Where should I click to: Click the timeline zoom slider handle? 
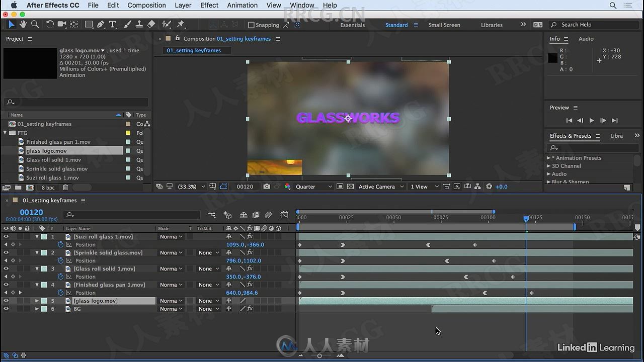point(319,356)
